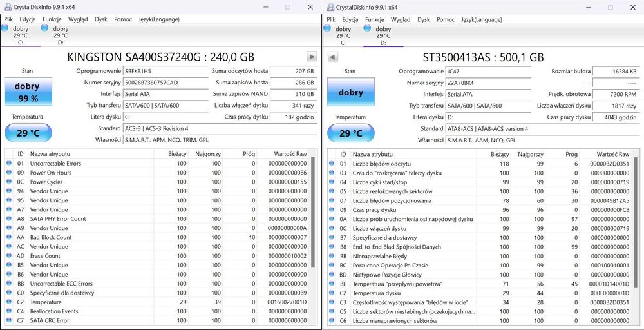Click the CrystalDiskInfo title icon in left window
Image resolution: width=644 pixels, height=330 pixels.
[7, 7]
